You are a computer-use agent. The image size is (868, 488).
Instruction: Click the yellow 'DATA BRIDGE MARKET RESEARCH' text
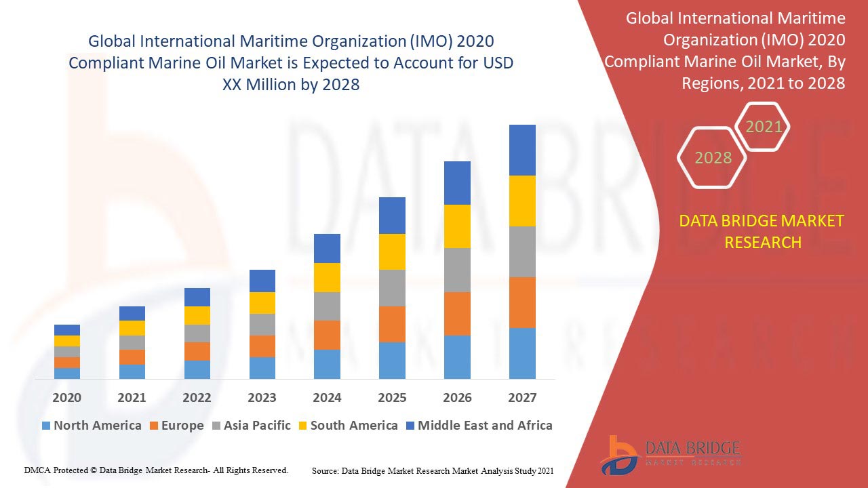[762, 231]
